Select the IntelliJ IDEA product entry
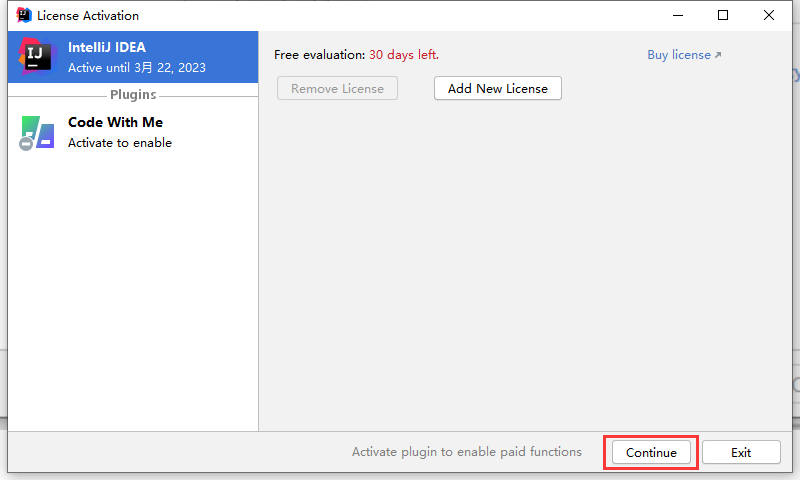Viewport: 800px width, 480px height. point(133,57)
